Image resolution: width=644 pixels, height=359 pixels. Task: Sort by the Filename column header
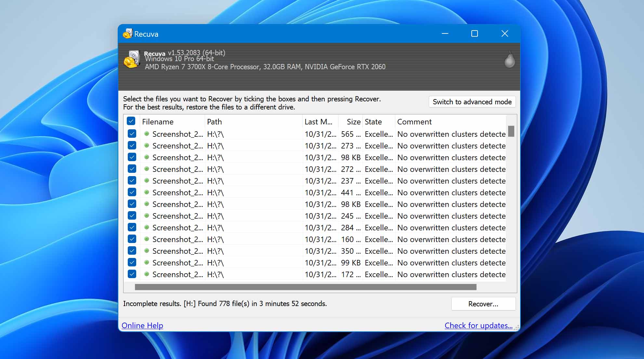pos(172,122)
